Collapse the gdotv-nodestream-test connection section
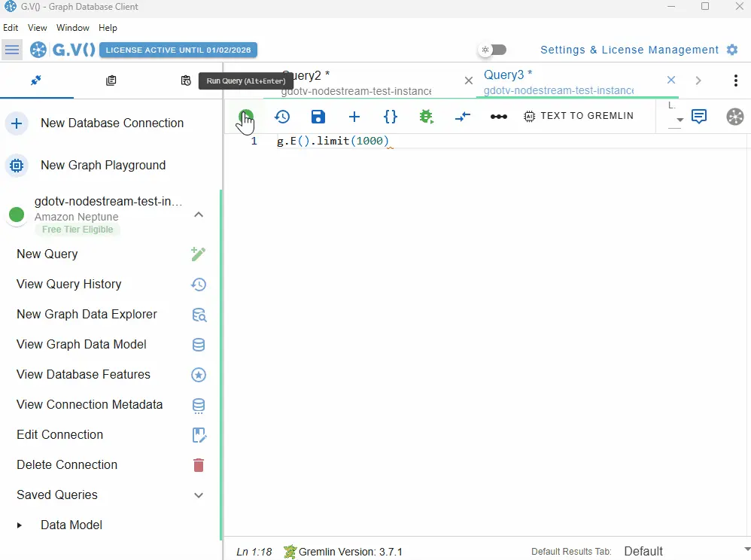Screen dimensions: 751x560 pos(199,215)
